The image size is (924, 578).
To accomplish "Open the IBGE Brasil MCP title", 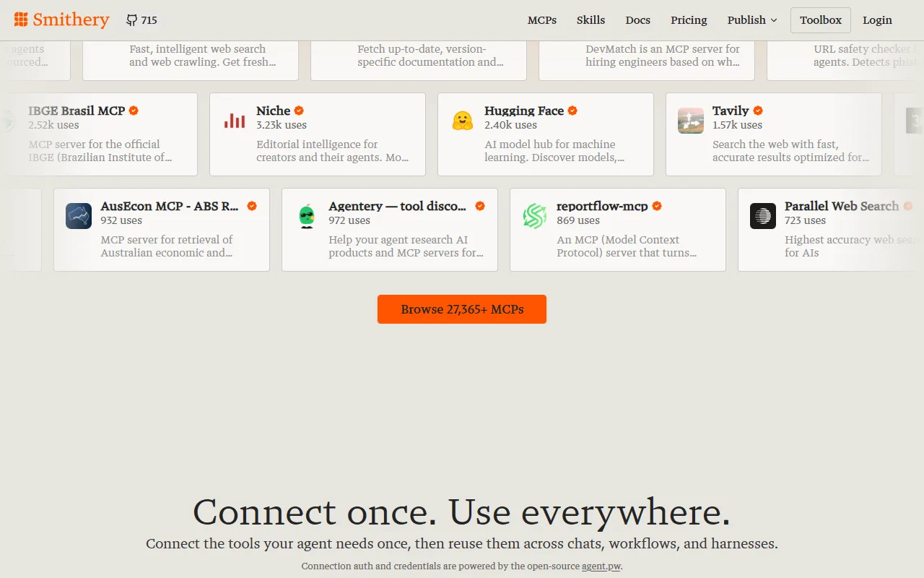I will pos(77,111).
